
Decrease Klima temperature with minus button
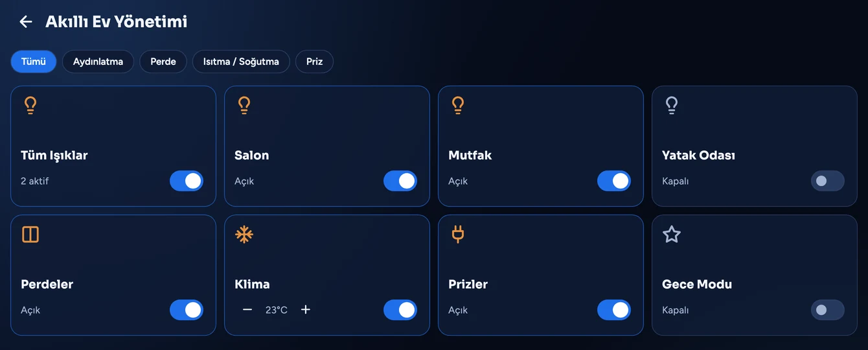[247, 310]
